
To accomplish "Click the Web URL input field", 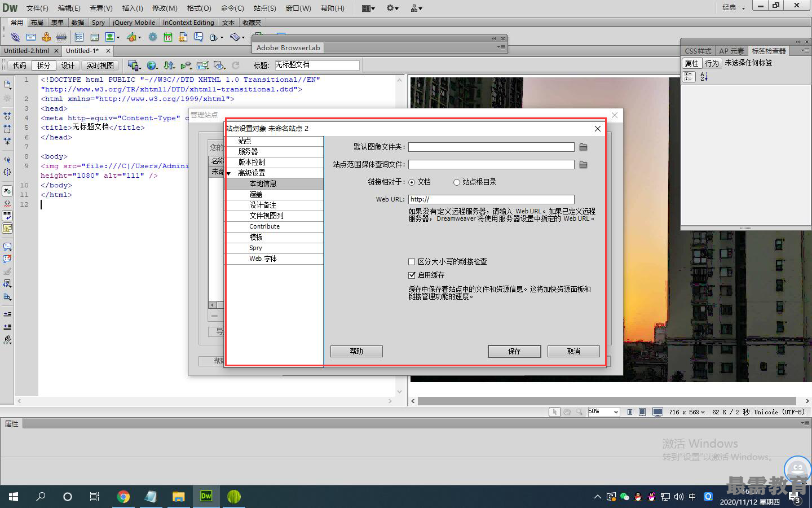I will [x=491, y=199].
